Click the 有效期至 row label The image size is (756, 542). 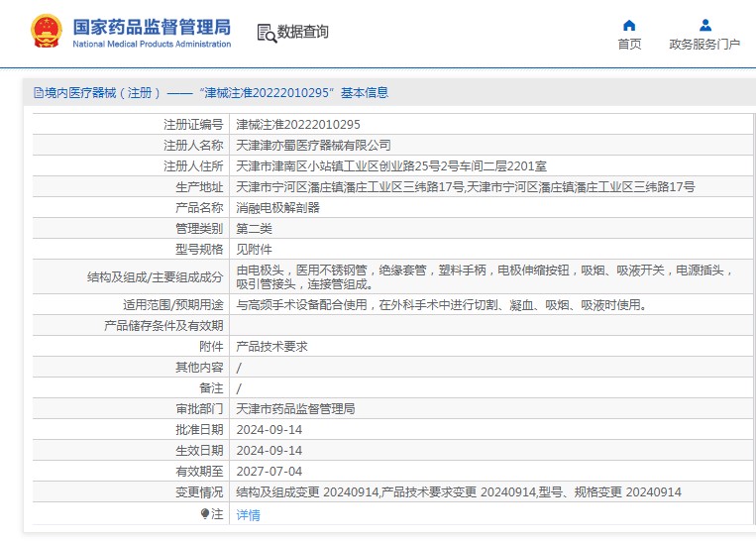[x=199, y=471]
